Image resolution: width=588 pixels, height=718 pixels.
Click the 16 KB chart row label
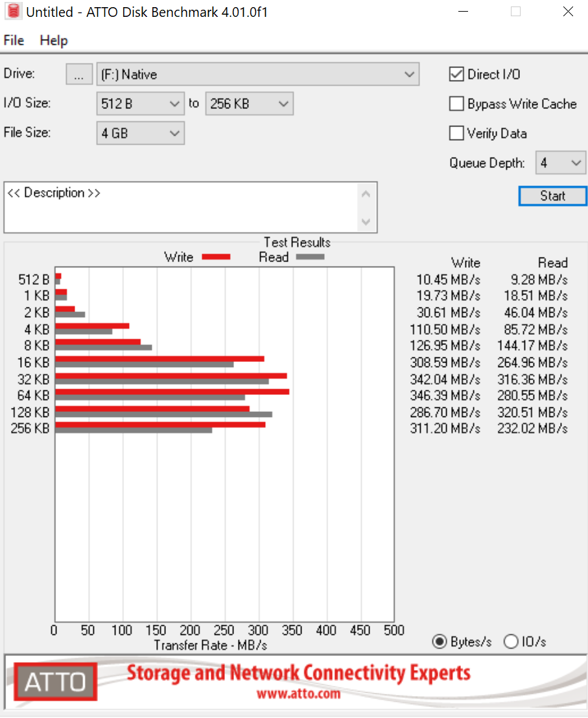click(33, 363)
